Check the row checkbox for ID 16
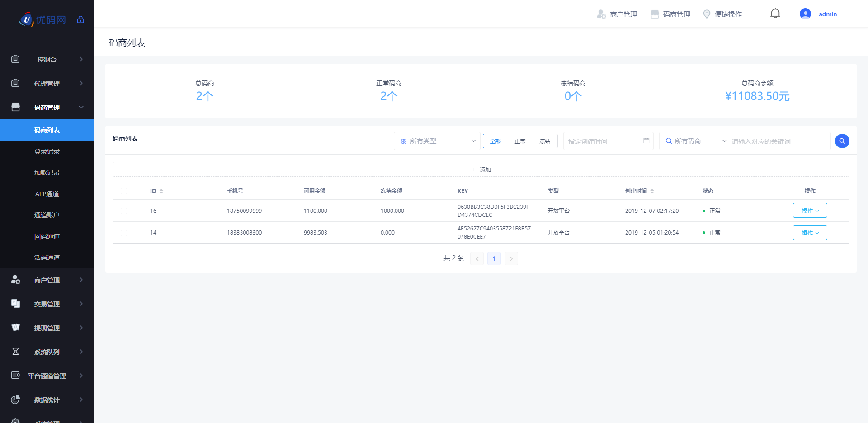Viewport: 868px width, 423px height. point(124,211)
